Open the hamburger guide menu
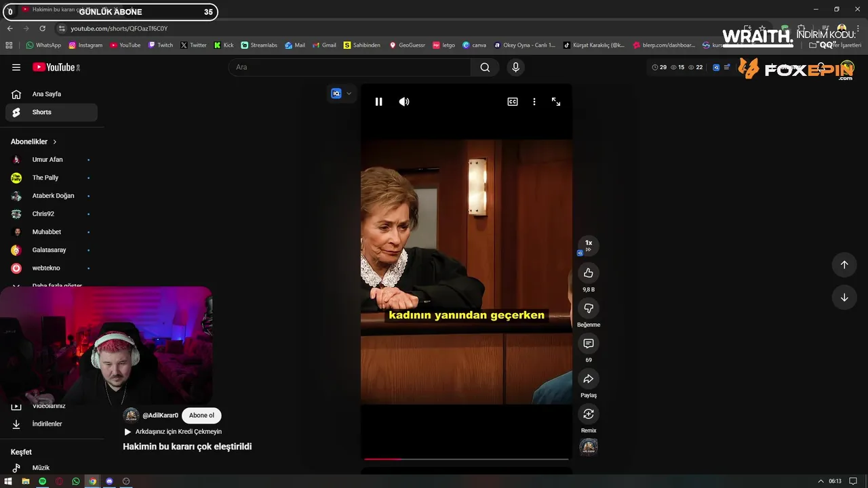The width and height of the screenshot is (868, 488). pos(16,67)
